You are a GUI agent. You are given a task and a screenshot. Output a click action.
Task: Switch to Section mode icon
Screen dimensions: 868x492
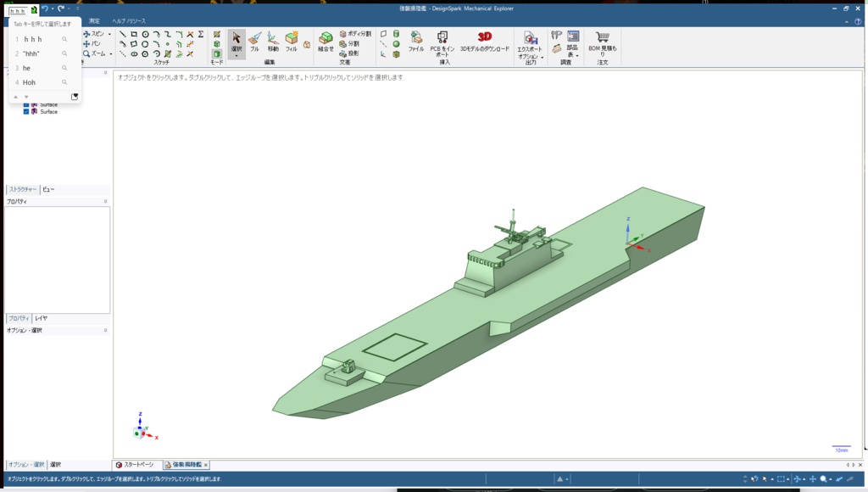pyautogui.click(x=217, y=44)
